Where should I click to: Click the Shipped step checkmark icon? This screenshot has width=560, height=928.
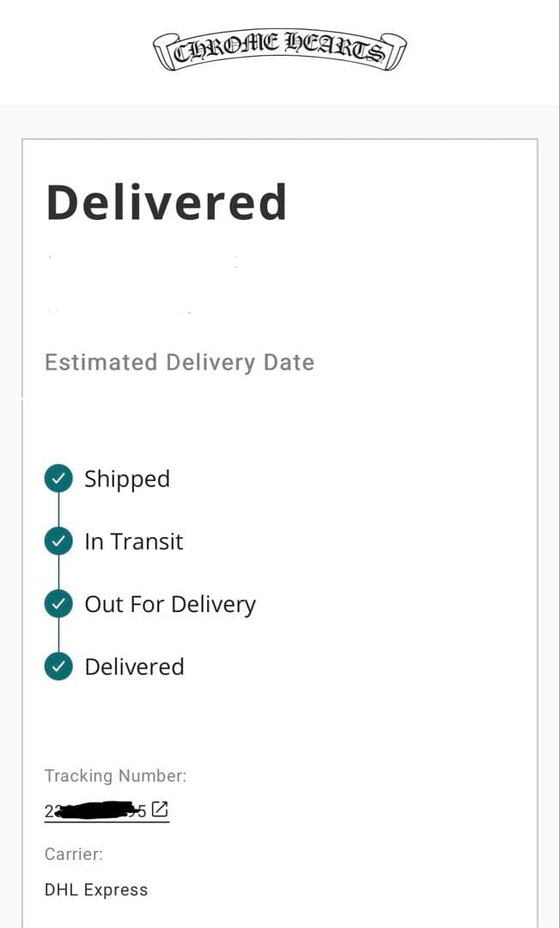(x=58, y=479)
